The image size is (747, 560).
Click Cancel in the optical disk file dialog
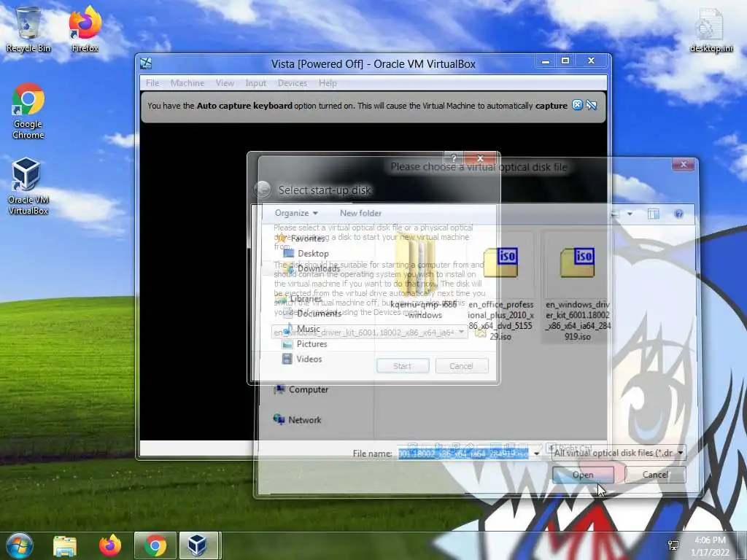point(655,474)
